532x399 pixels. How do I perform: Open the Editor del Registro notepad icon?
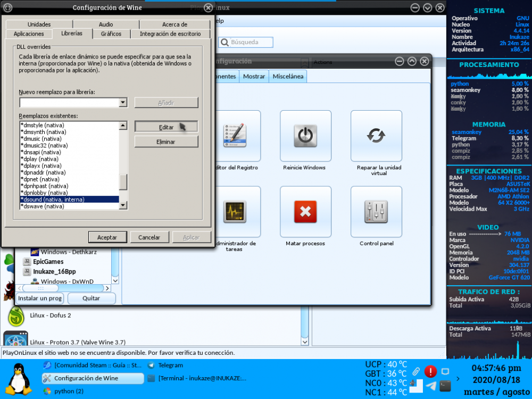coord(234,136)
